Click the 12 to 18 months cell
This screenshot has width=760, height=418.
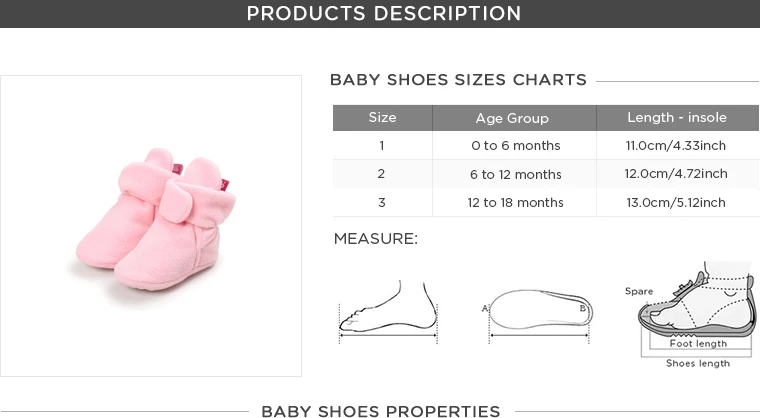[515, 203]
